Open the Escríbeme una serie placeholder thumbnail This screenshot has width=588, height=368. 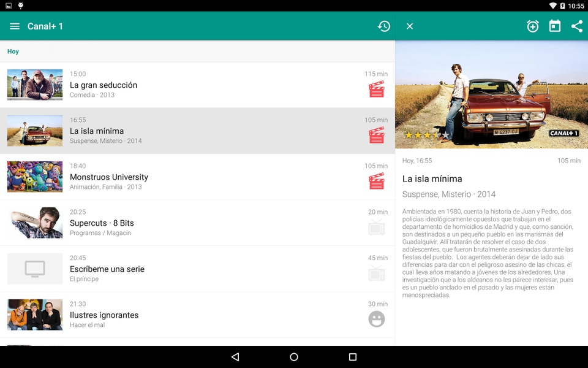click(35, 269)
